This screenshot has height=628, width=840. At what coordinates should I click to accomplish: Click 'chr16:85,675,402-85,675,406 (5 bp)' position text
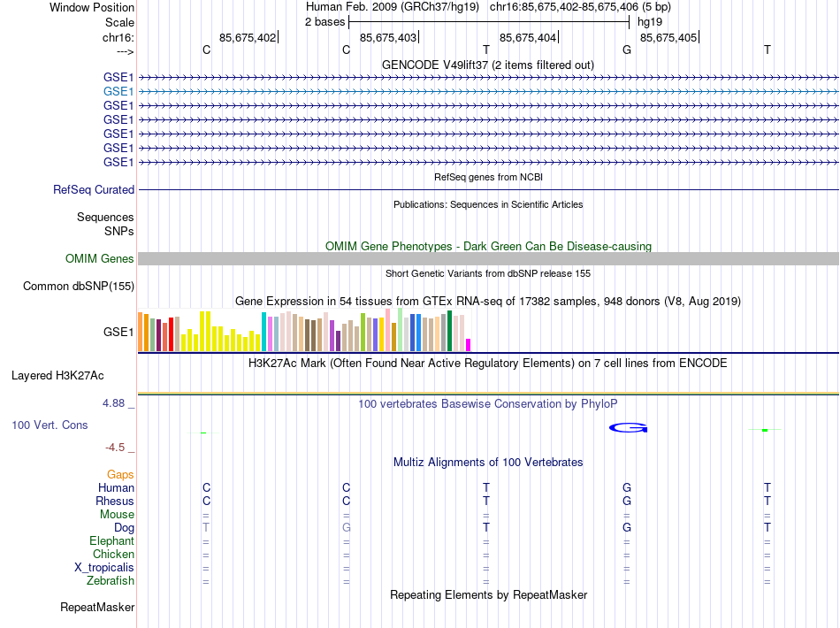[x=580, y=7]
